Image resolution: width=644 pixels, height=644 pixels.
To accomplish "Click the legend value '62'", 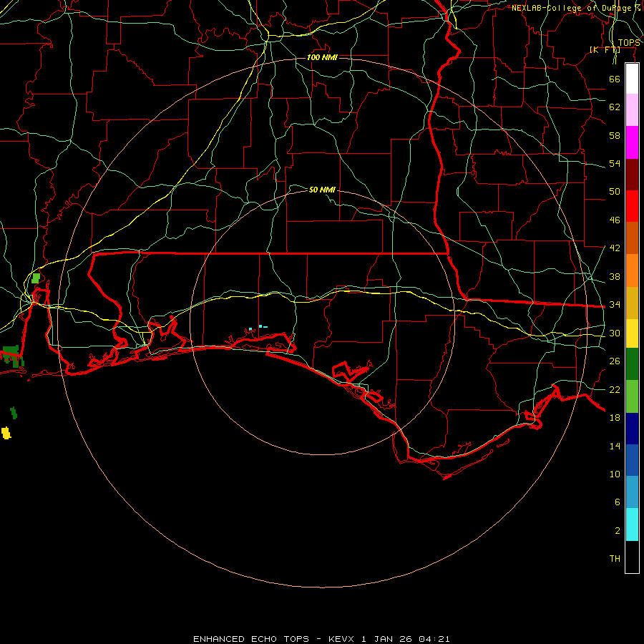I will 615,107.
